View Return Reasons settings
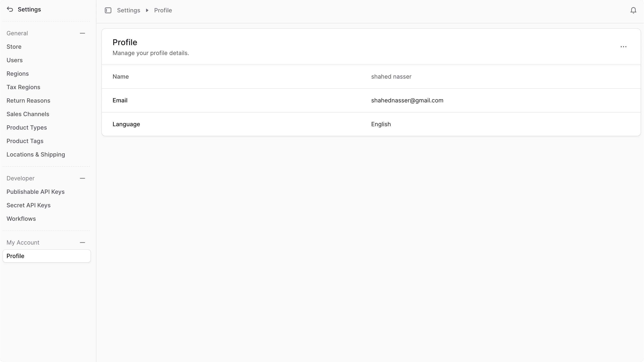 pos(28,100)
